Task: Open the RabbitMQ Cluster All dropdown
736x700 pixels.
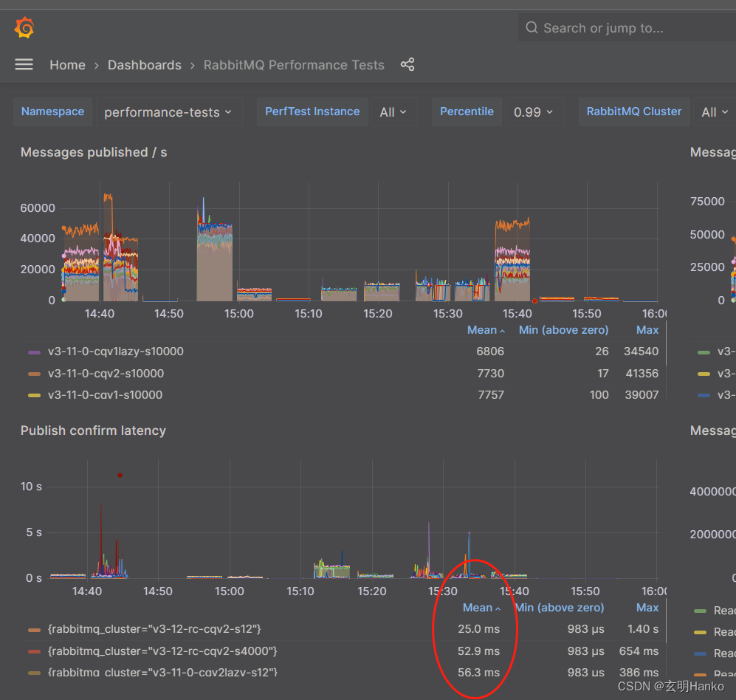Action: pyautogui.click(x=715, y=111)
